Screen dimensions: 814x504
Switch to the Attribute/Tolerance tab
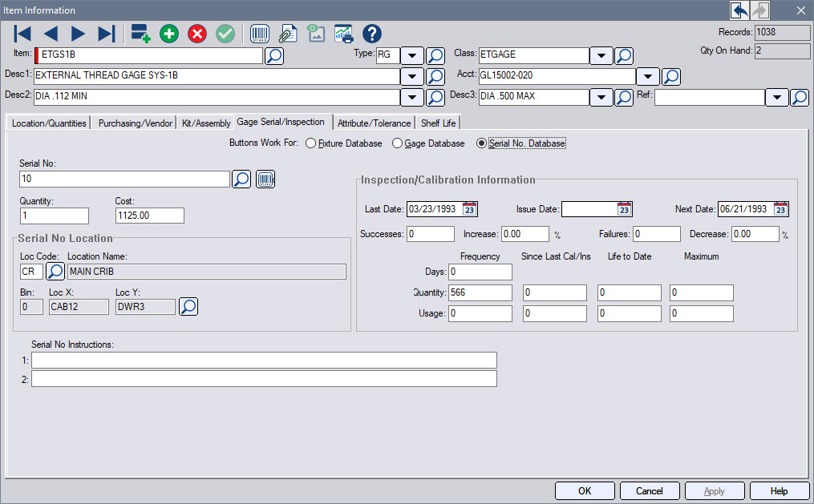click(374, 122)
